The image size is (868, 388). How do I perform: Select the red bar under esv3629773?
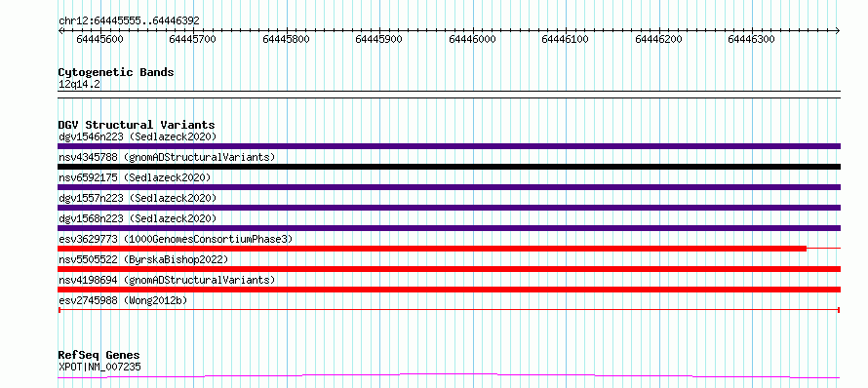[432, 249]
